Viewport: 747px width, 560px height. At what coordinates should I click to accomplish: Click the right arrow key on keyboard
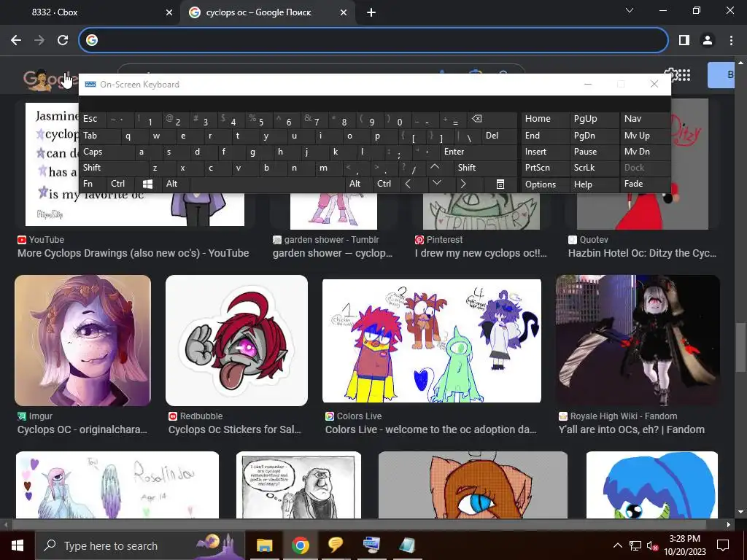(x=463, y=184)
